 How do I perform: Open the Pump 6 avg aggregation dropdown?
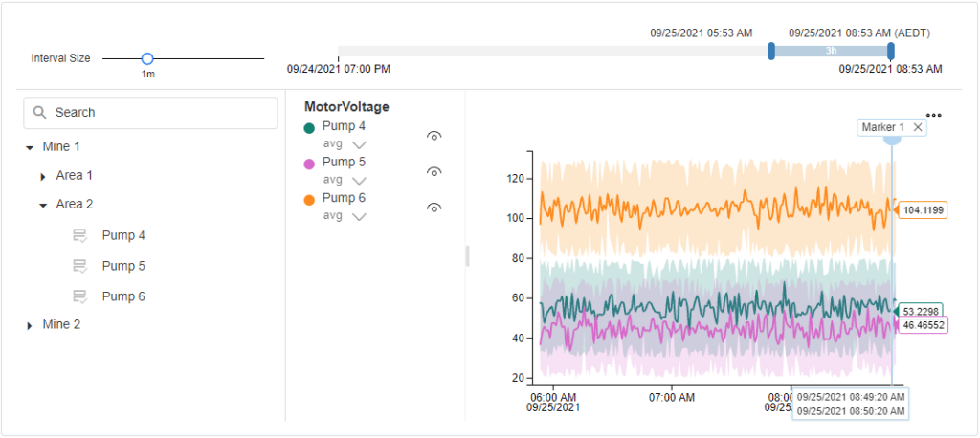click(x=359, y=216)
